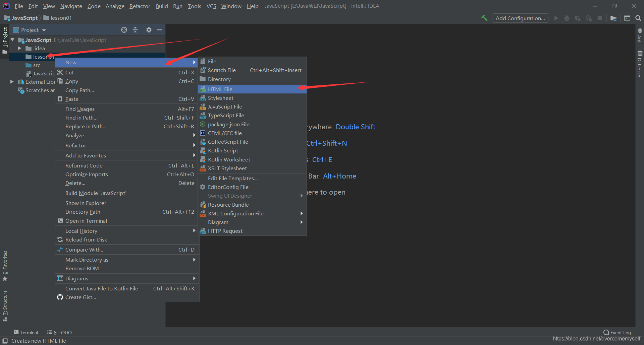This screenshot has width=644, height=345.
Task: Choose HTML File from New submenu
Action: [252, 89]
